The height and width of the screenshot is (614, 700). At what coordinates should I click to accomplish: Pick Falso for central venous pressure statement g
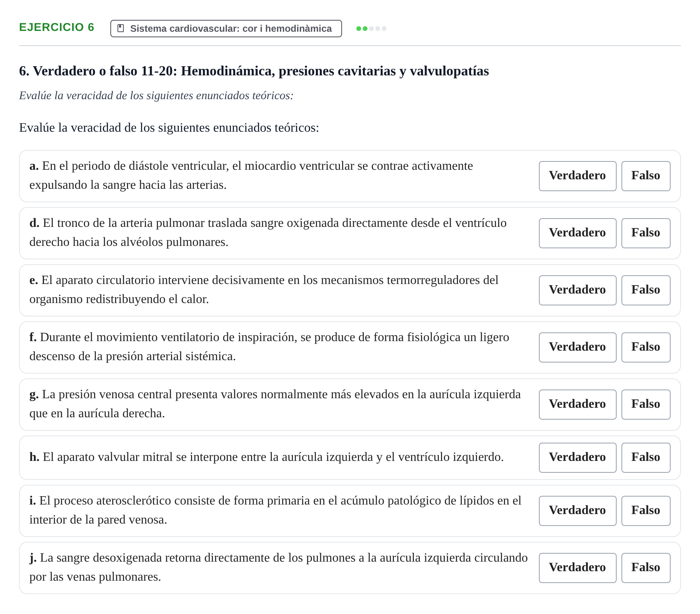tap(646, 405)
